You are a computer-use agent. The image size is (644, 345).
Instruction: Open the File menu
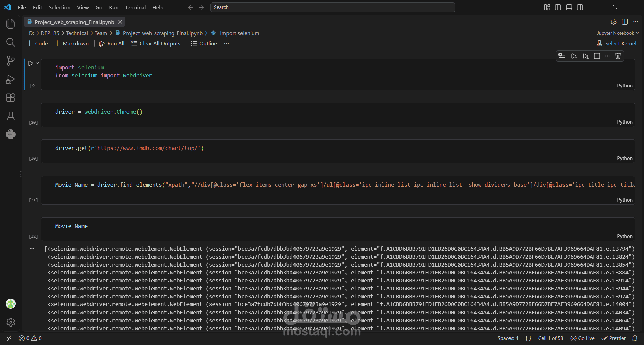[22, 7]
